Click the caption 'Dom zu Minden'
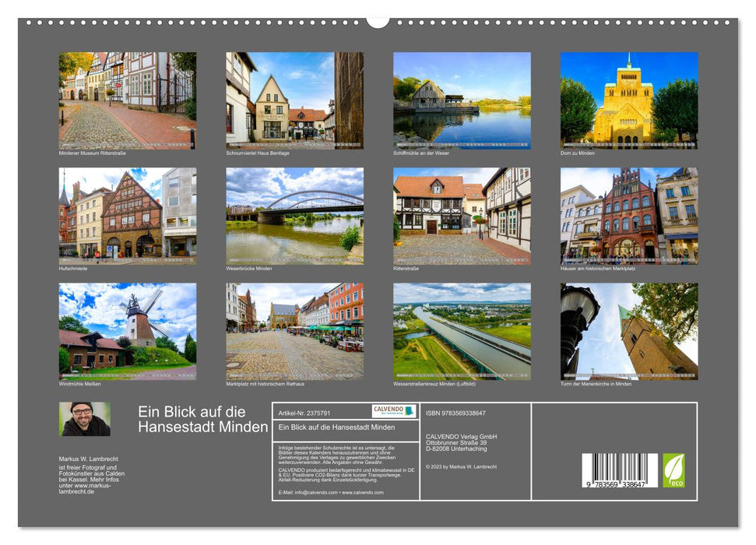This screenshot has width=756, height=545. [577, 153]
